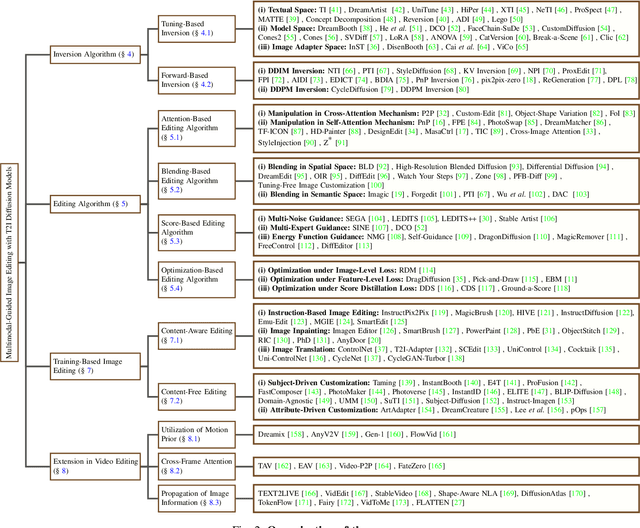Follow the section 7.2 link
This screenshot has height=528, width=640.
(x=174, y=401)
